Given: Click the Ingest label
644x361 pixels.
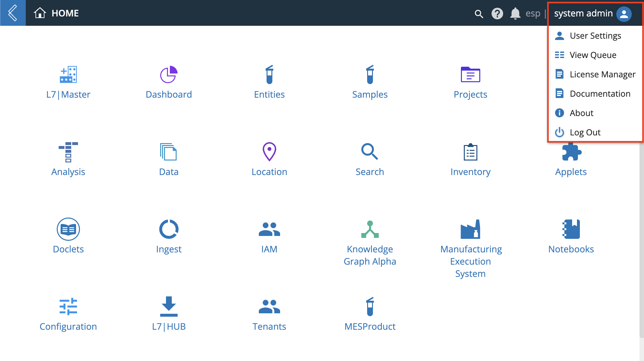Looking at the screenshot, I should click(x=169, y=249).
